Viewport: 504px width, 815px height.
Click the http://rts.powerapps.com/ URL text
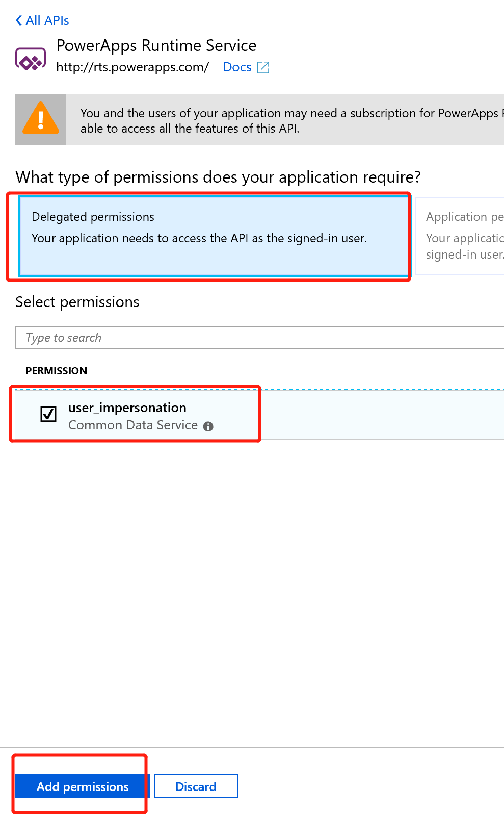click(132, 67)
